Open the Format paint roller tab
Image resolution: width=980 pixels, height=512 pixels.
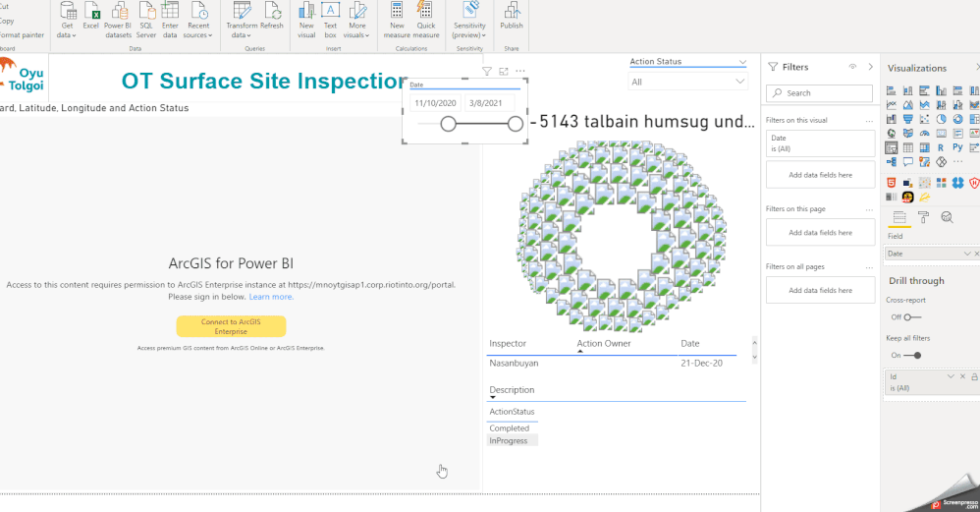[923, 217]
